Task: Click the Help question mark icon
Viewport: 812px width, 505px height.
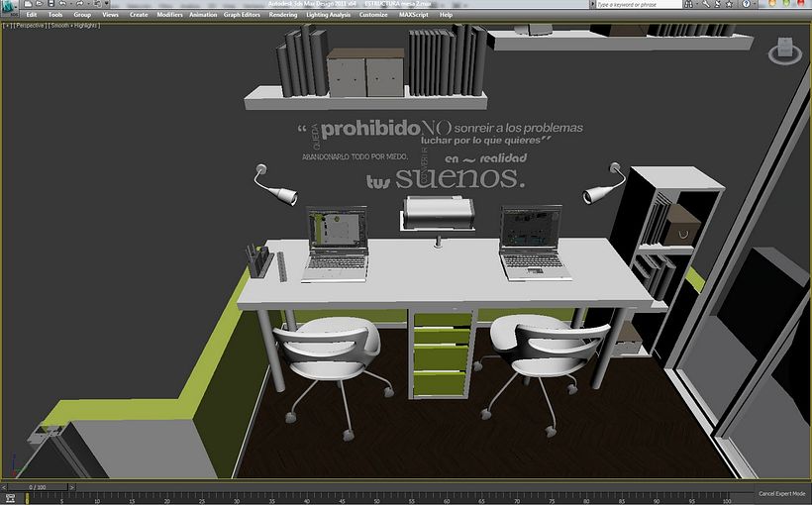Action: (x=747, y=4)
